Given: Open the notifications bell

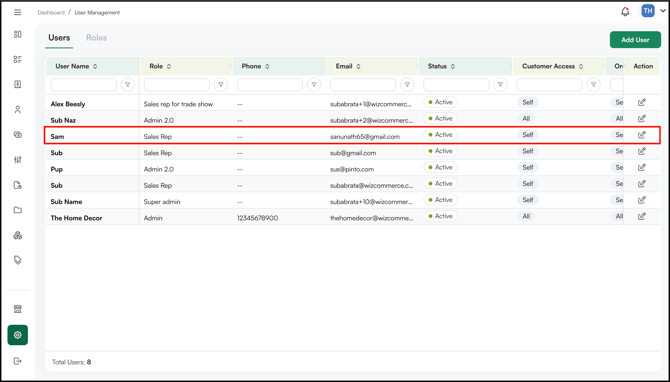Looking at the screenshot, I should click(625, 12).
